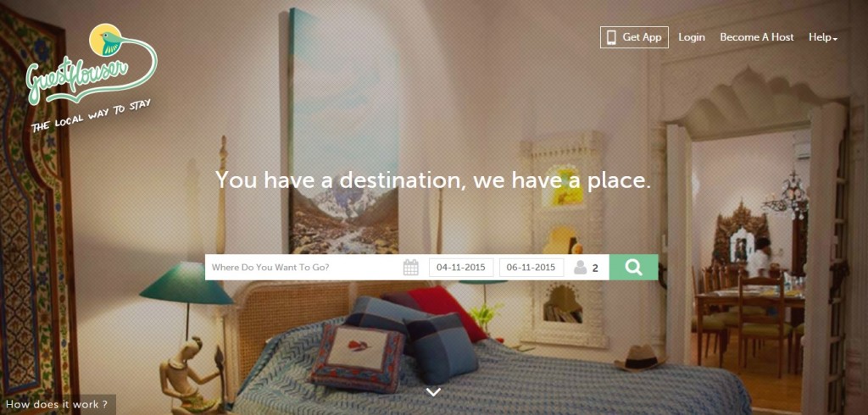
Task: Click the down chevron at the page bottom
Action: tap(434, 392)
